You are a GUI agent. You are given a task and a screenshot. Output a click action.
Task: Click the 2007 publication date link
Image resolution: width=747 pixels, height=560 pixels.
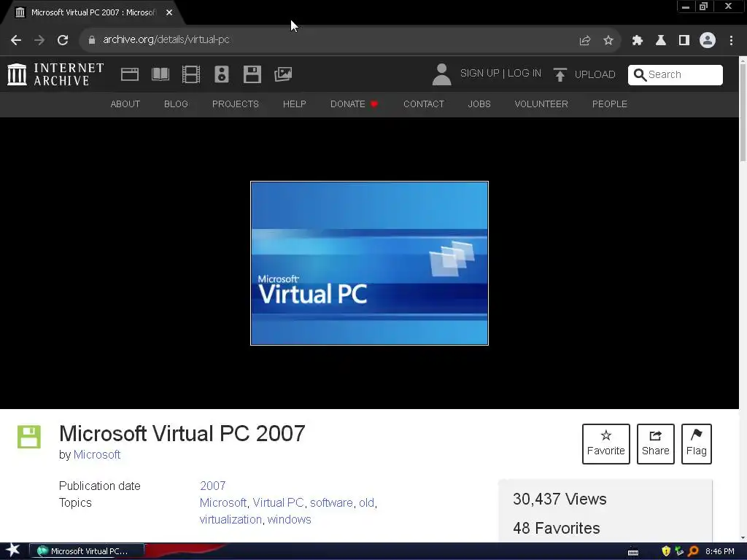coord(212,486)
